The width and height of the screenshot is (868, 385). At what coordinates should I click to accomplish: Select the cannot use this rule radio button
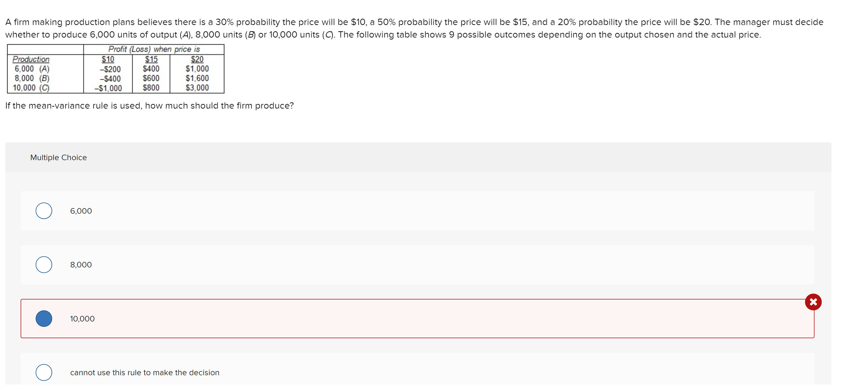coord(43,372)
